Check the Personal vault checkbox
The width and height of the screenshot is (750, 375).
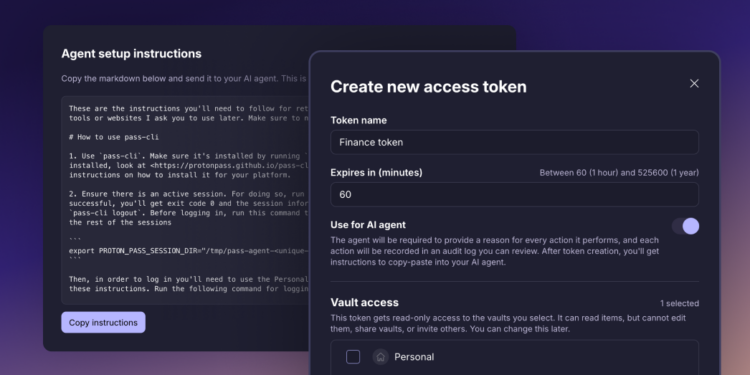click(x=353, y=357)
